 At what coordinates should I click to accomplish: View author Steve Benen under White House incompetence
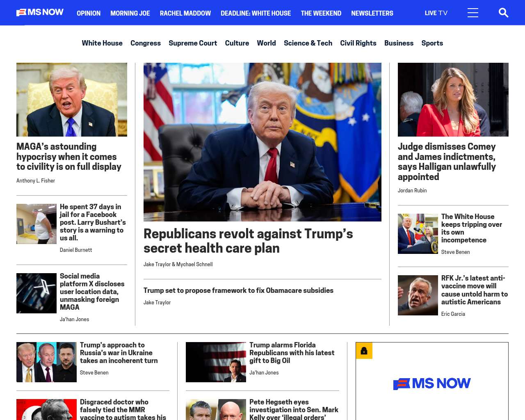456,252
